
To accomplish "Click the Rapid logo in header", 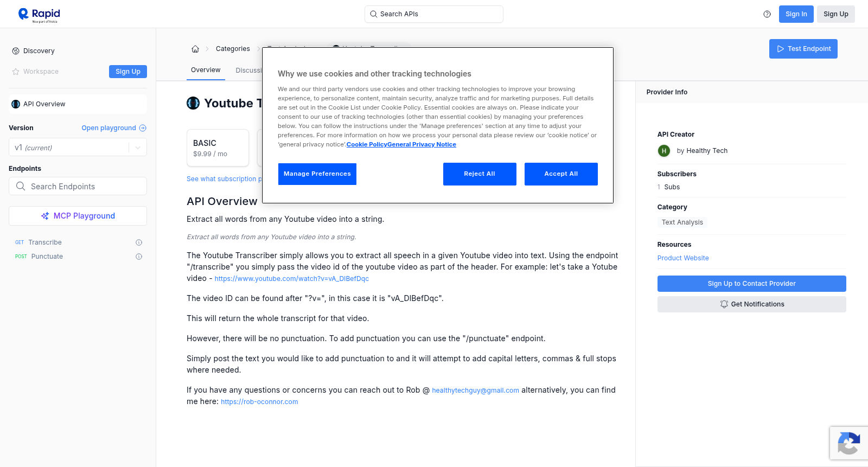I will (39, 15).
